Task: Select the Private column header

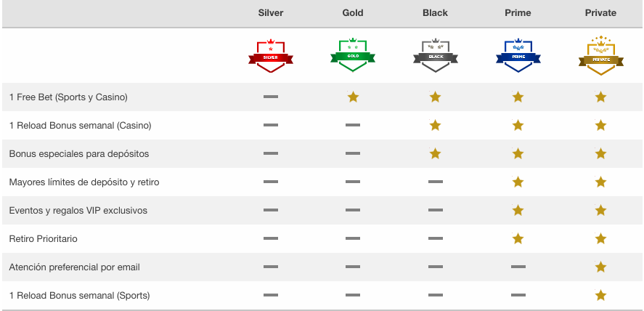Action: tap(601, 13)
